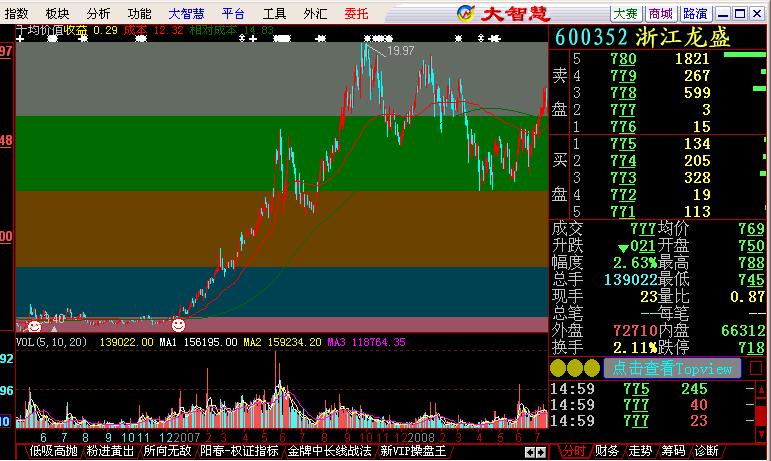
Task: Minimize the 大智慧 window
Action: pyautogui.click(x=723, y=14)
